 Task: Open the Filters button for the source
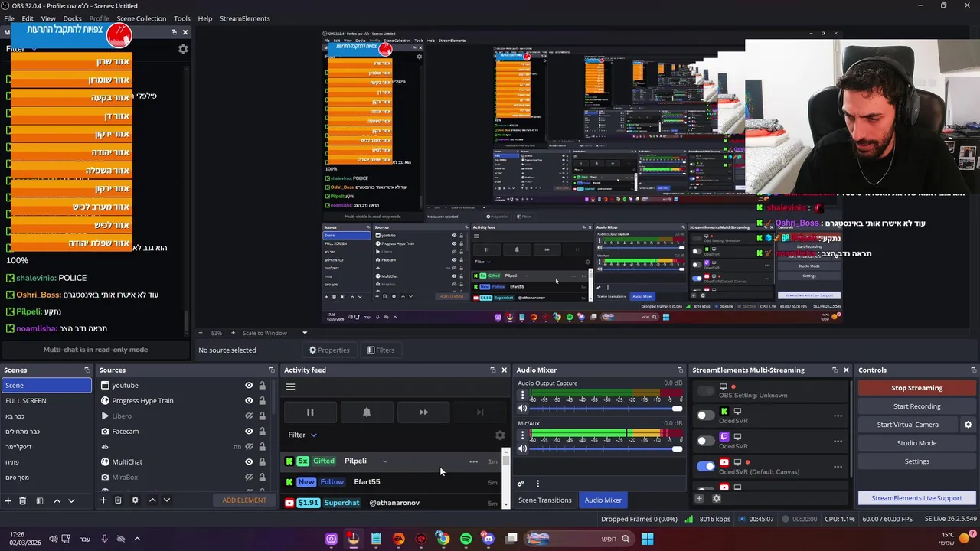[x=381, y=350]
